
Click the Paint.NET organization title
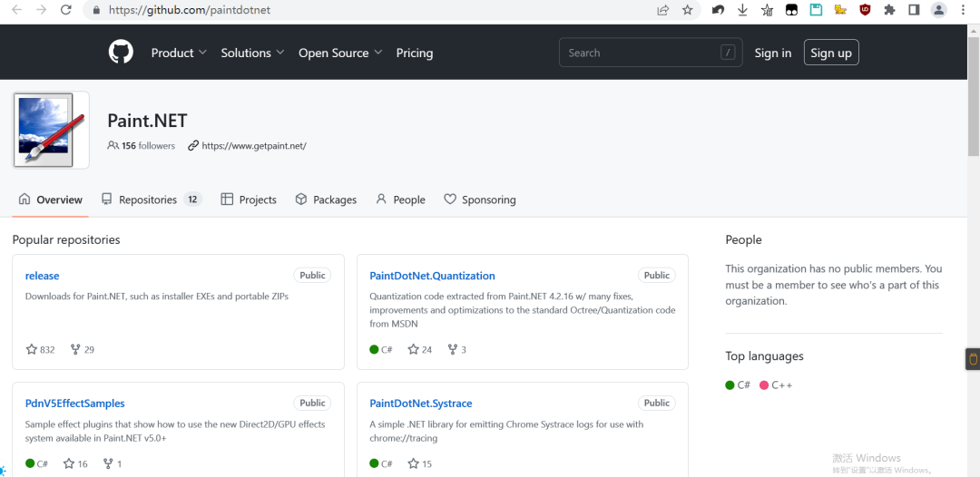(148, 120)
